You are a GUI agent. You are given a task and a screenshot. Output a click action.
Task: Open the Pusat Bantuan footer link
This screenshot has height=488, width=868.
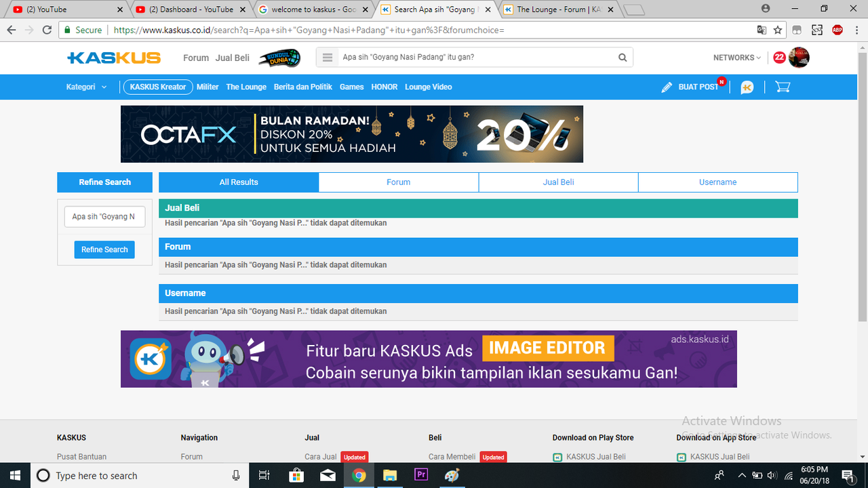coord(81,457)
